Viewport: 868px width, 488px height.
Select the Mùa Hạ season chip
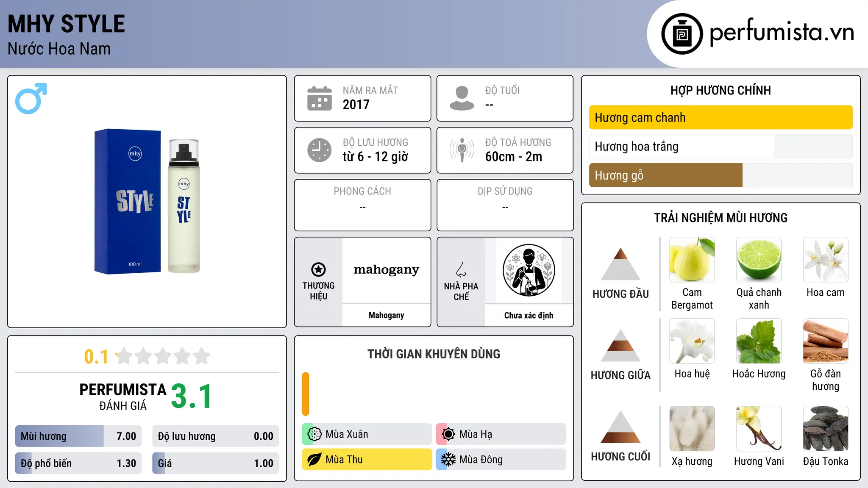(x=501, y=434)
